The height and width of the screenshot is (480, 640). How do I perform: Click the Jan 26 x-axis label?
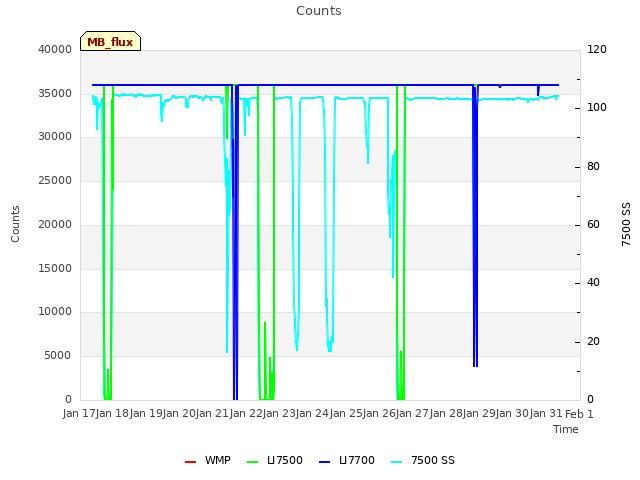379,413
